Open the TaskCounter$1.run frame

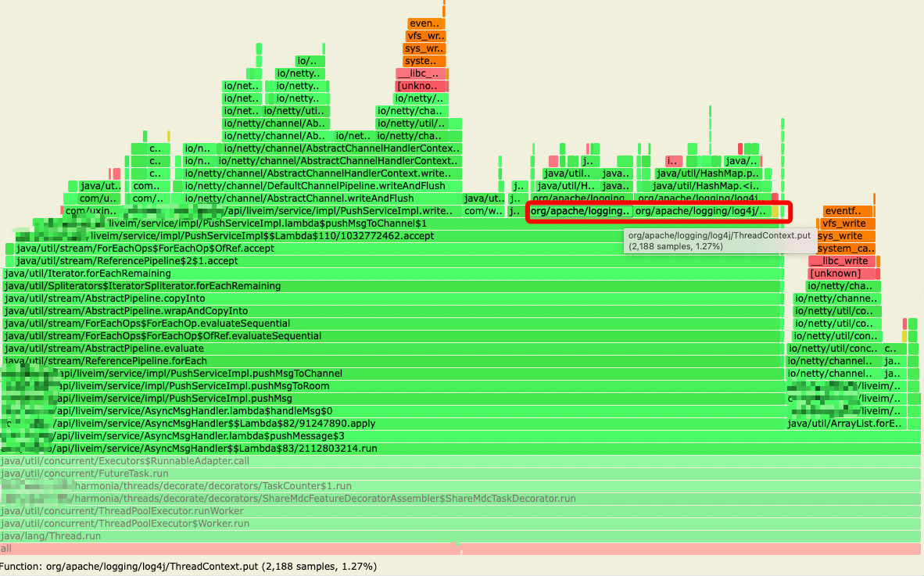point(461,486)
